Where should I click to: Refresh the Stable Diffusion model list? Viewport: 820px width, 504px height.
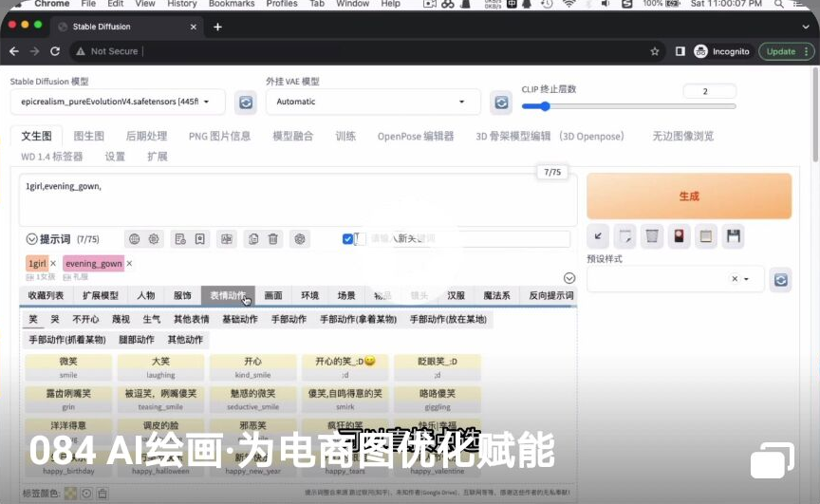[x=246, y=102]
